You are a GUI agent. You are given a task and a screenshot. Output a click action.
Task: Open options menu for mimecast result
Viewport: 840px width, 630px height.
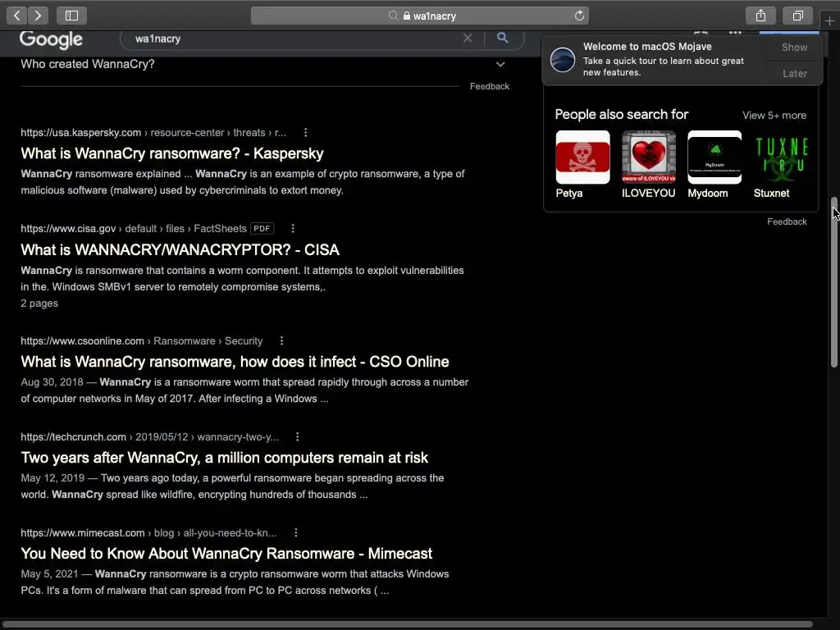point(295,532)
